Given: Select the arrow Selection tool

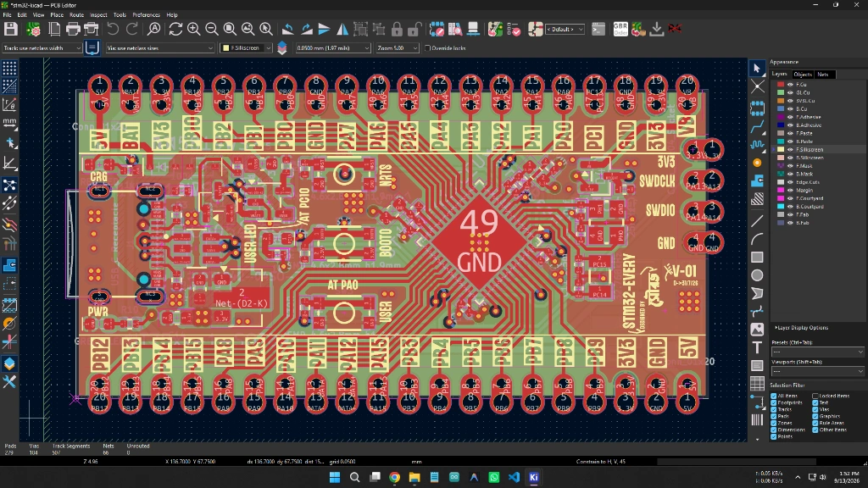Looking at the screenshot, I should click(757, 68).
